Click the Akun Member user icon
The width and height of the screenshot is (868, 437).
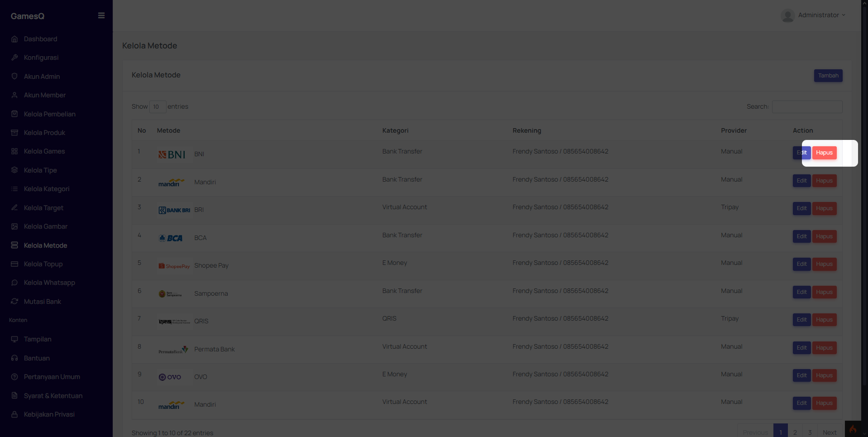coord(14,95)
